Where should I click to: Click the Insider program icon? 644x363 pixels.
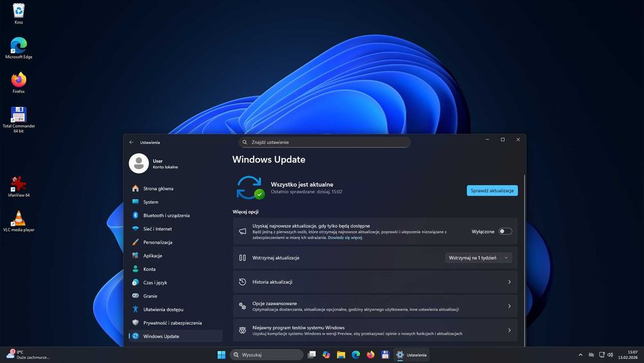tap(242, 331)
